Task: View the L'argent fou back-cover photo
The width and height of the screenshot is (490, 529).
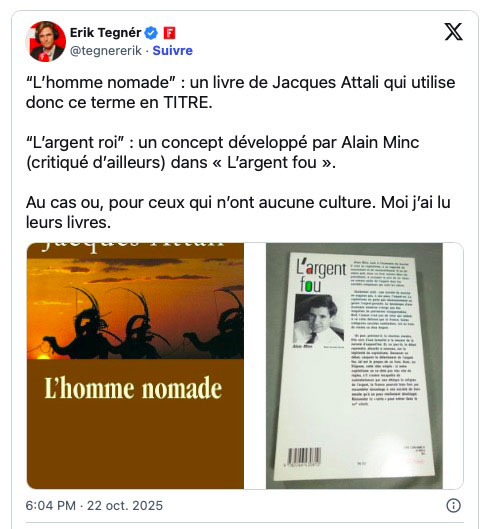Action: (354, 366)
